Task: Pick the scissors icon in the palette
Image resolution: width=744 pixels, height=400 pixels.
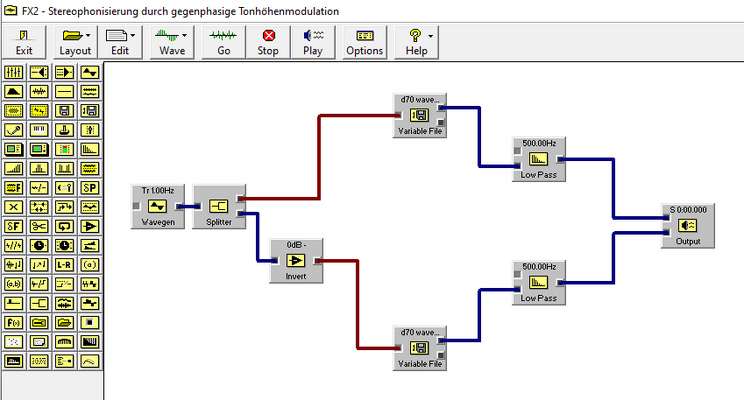Action: [39, 226]
